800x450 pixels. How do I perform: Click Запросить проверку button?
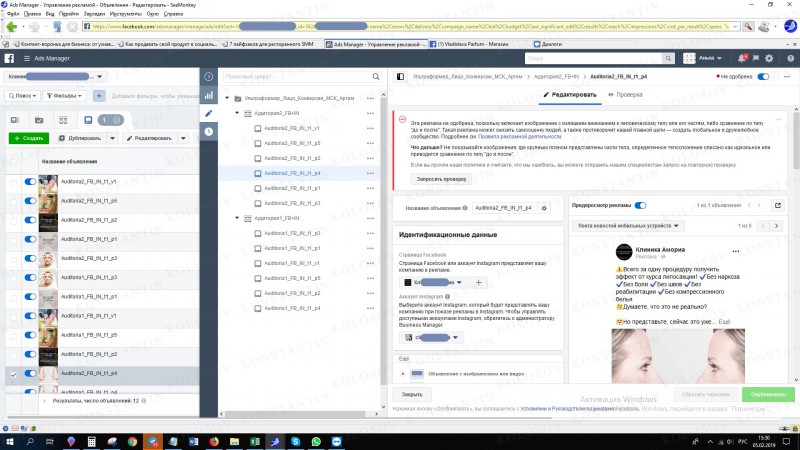click(x=441, y=179)
